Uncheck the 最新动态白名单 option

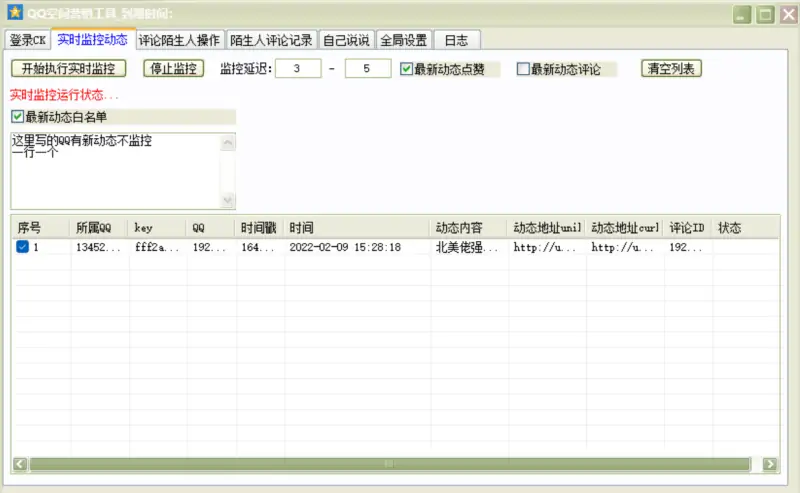(x=17, y=117)
